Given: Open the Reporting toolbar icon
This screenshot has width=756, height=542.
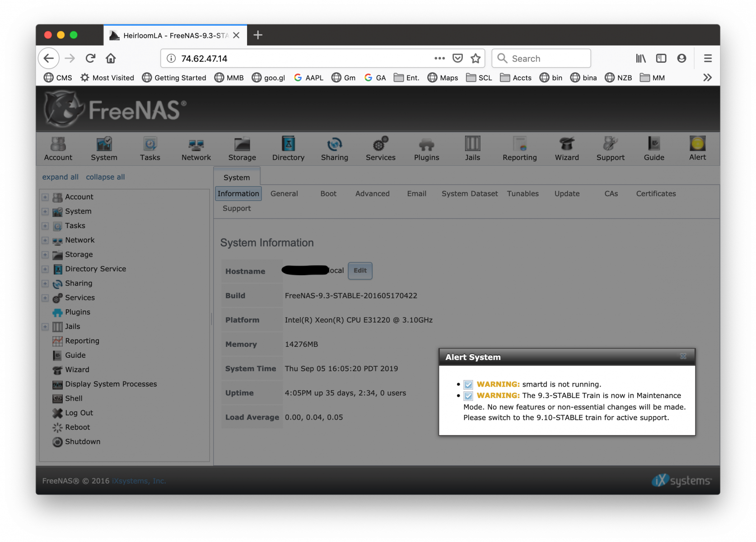Looking at the screenshot, I should coord(519,149).
